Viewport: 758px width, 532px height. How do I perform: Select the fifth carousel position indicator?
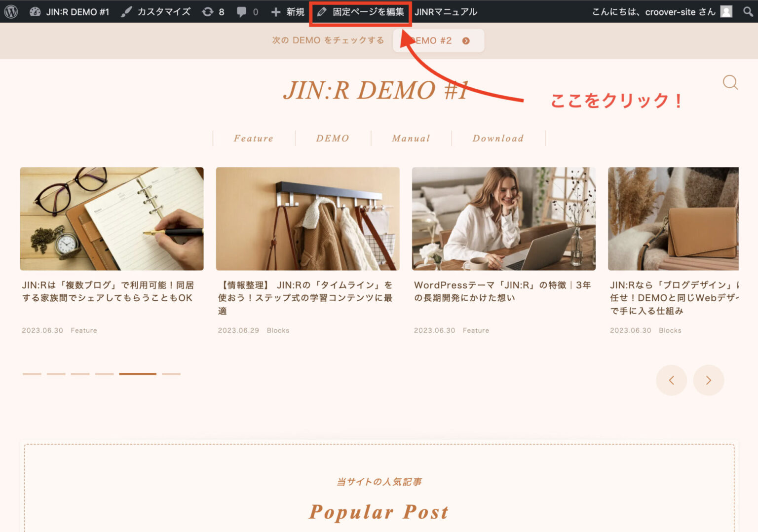pyautogui.click(x=138, y=374)
